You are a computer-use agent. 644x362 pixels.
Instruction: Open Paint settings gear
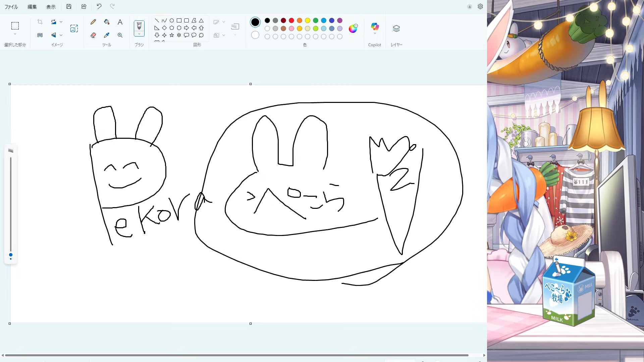pos(480,6)
